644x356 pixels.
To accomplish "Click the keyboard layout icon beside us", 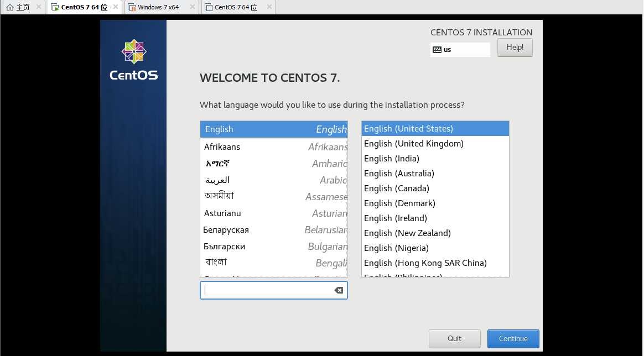I will coord(437,50).
